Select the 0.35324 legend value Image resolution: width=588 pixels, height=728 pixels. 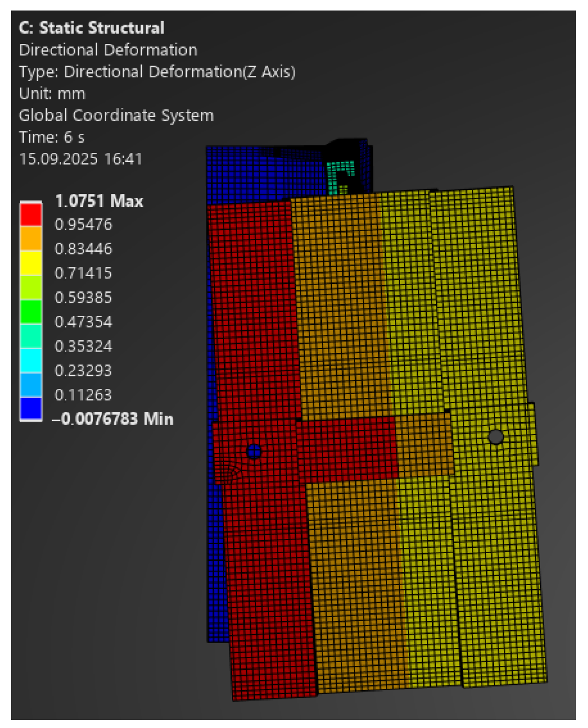point(83,346)
